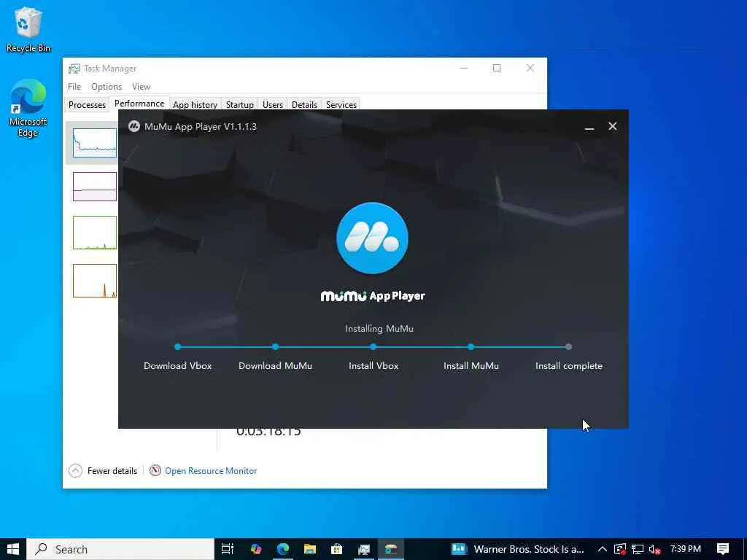Image resolution: width=747 pixels, height=560 pixels.
Task: Open the network status tray icon
Action: point(638,549)
